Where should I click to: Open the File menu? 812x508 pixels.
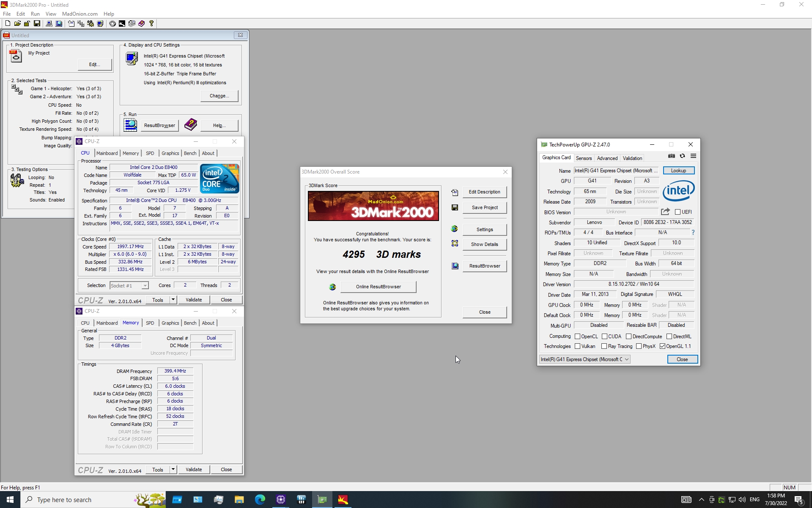coord(7,14)
